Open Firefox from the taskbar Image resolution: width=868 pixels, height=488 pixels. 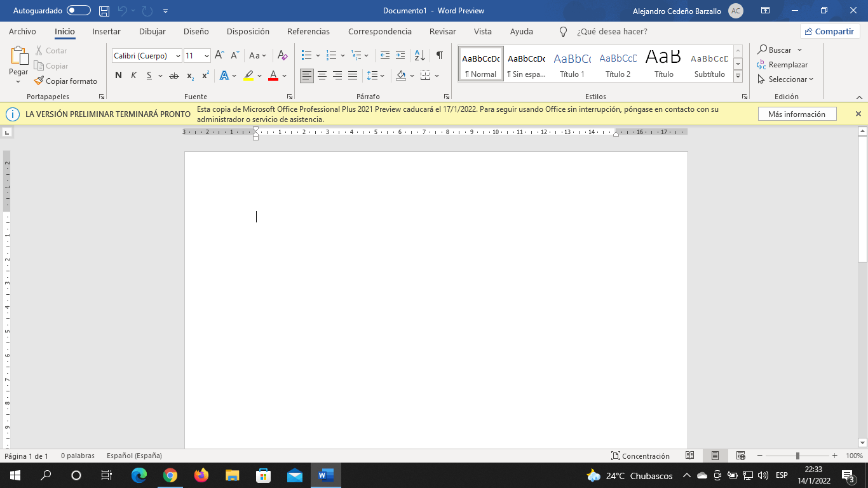tap(201, 475)
